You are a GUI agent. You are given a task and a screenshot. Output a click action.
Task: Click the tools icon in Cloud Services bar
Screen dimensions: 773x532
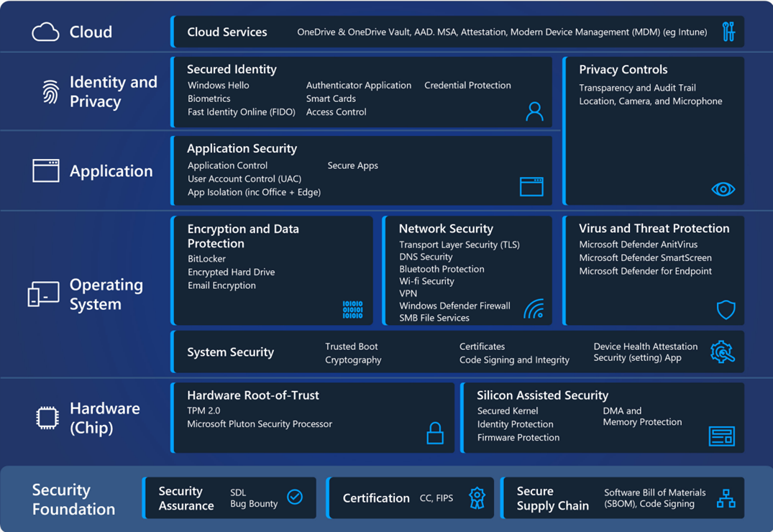[x=728, y=32]
